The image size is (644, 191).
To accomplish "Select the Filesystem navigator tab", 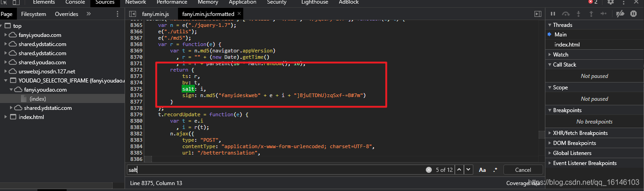I will 33,14.
